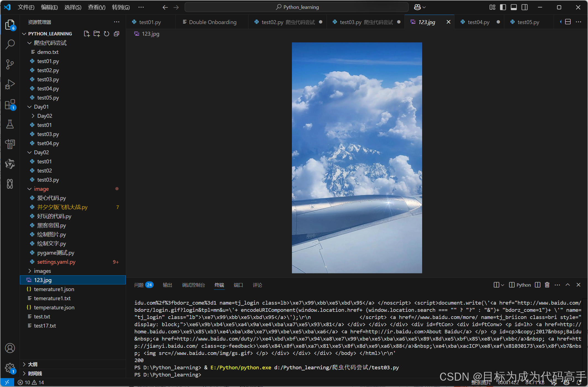Viewport: 588px width, 387px height.
Task: Expand the 大纲 outline section
Action: [x=33, y=364]
